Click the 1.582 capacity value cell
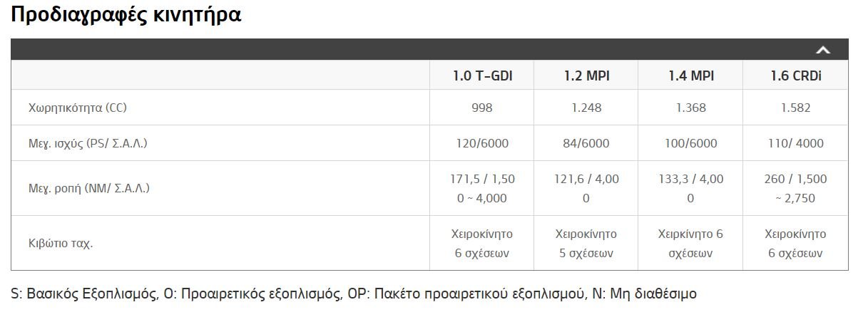Screen dimensions: 868x327 pyautogui.click(x=795, y=108)
